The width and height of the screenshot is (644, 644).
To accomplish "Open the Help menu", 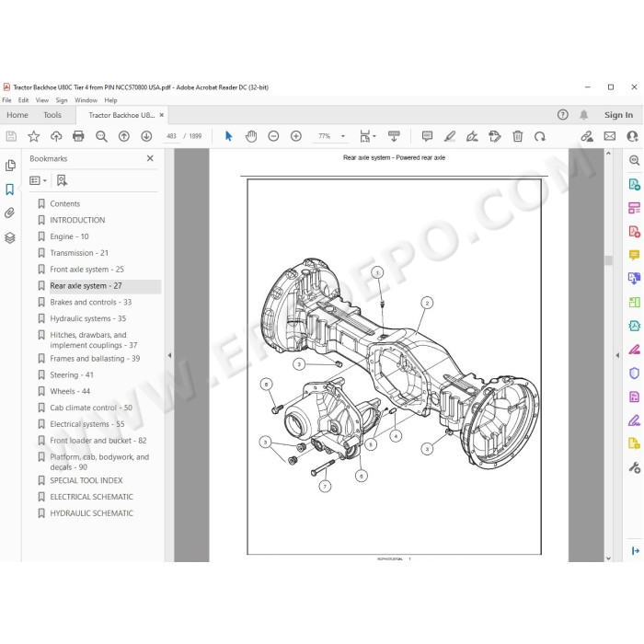I will pos(110,100).
